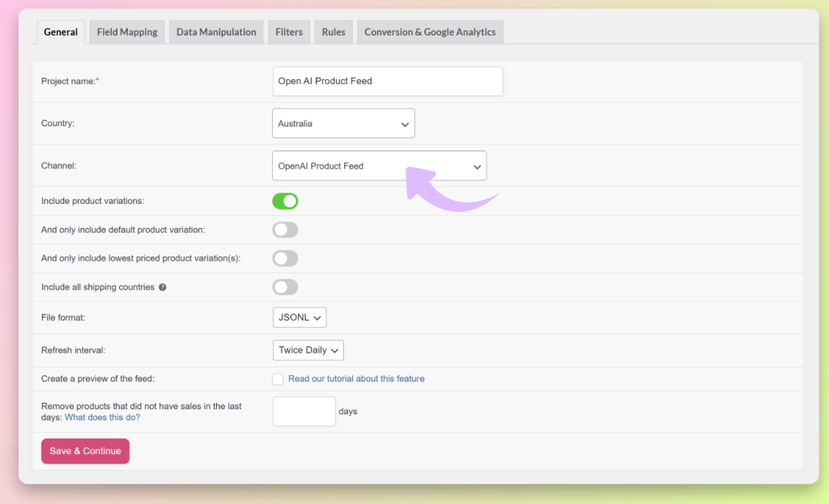Click inside the Project name field

387,81
